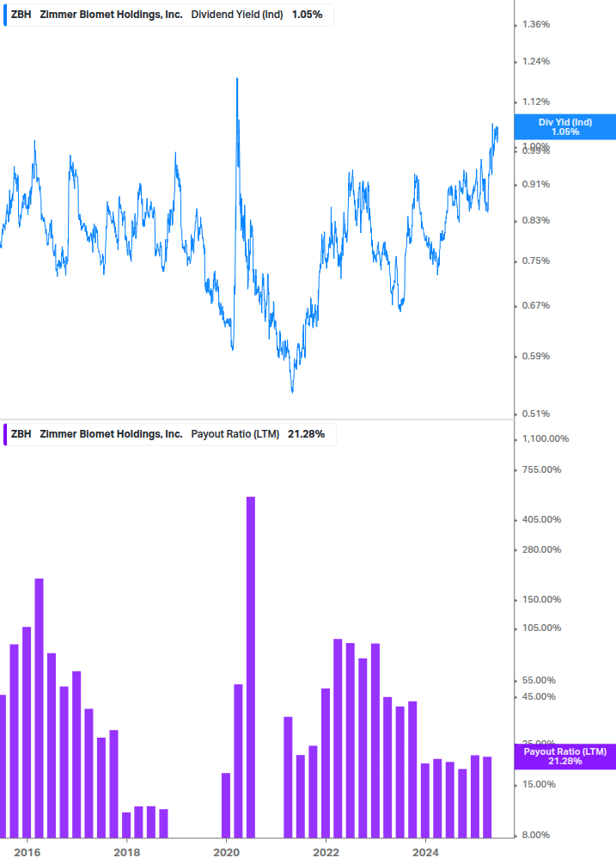The height and width of the screenshot is (864, 616).
Task: Click the 0.75% dividend yield axis label
Action: [535, 260]
